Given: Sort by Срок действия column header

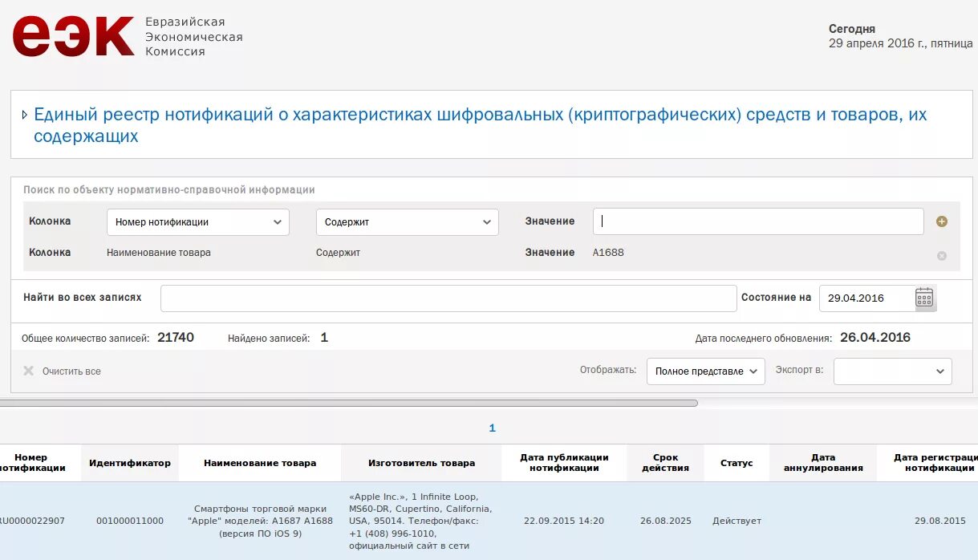Looking at the screenshot, I should 665,463.
